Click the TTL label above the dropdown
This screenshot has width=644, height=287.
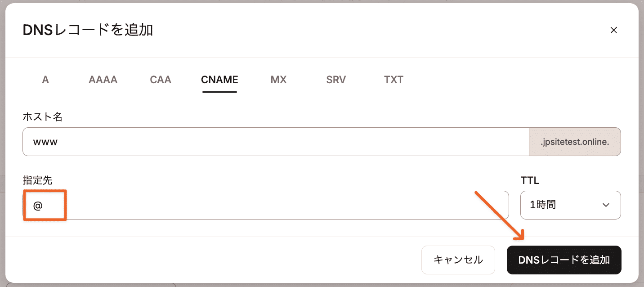pyautogui.click(x=529, y=180)
